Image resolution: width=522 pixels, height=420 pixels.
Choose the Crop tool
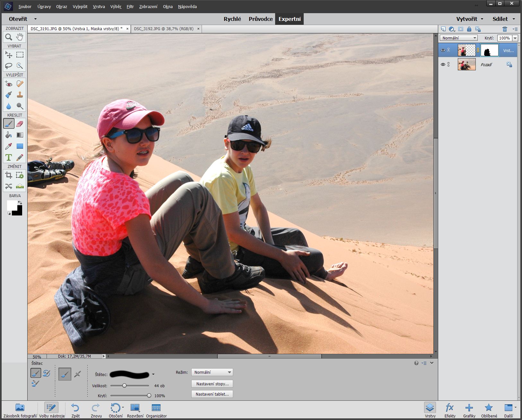[9, 175]
